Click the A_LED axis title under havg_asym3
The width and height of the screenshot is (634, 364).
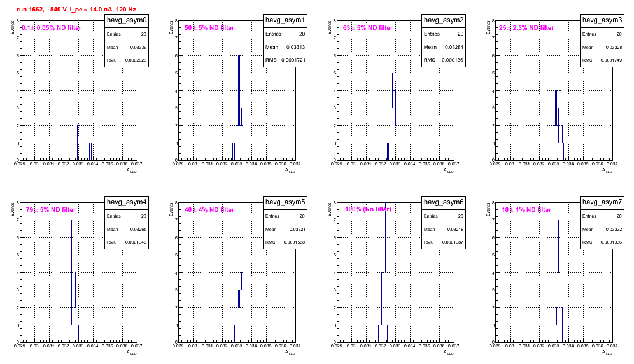(607, 171)
